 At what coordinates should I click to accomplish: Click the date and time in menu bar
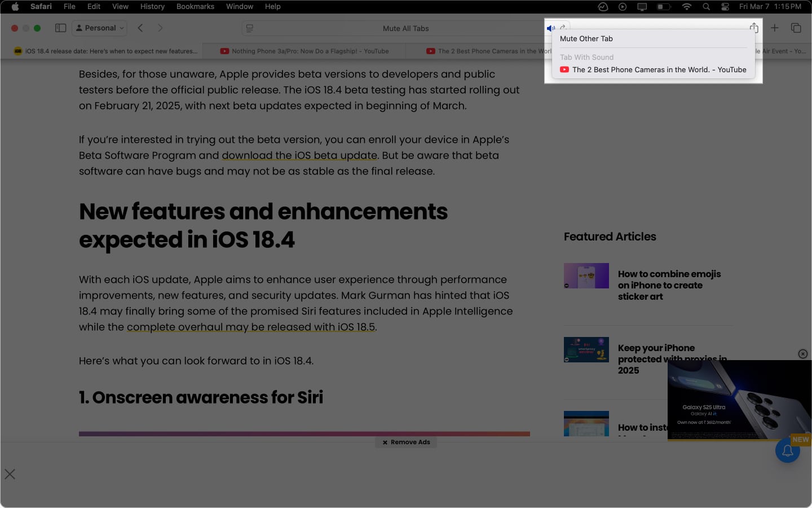pyautogui.click(x=770, y=7)
